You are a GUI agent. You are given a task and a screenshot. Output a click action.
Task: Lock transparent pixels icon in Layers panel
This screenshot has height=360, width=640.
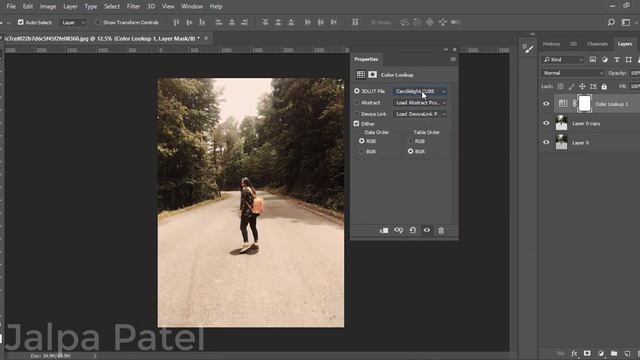tap(560, 87)
